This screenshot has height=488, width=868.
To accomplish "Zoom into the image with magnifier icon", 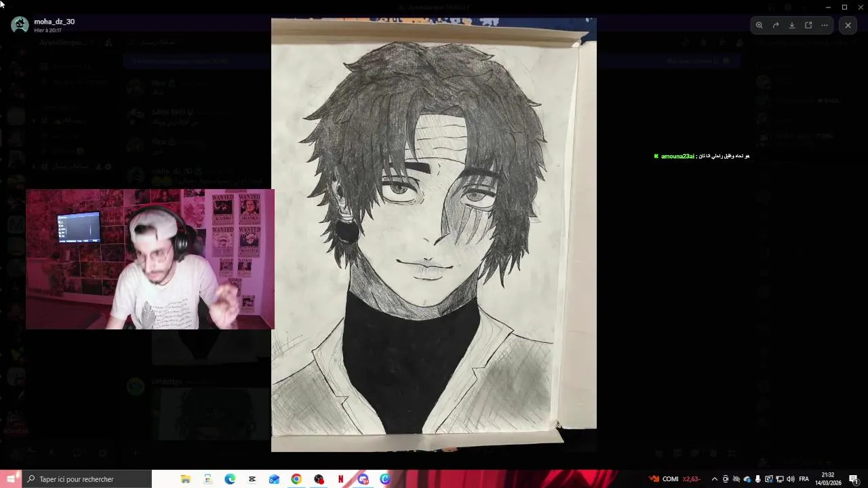I will (759, 25).
